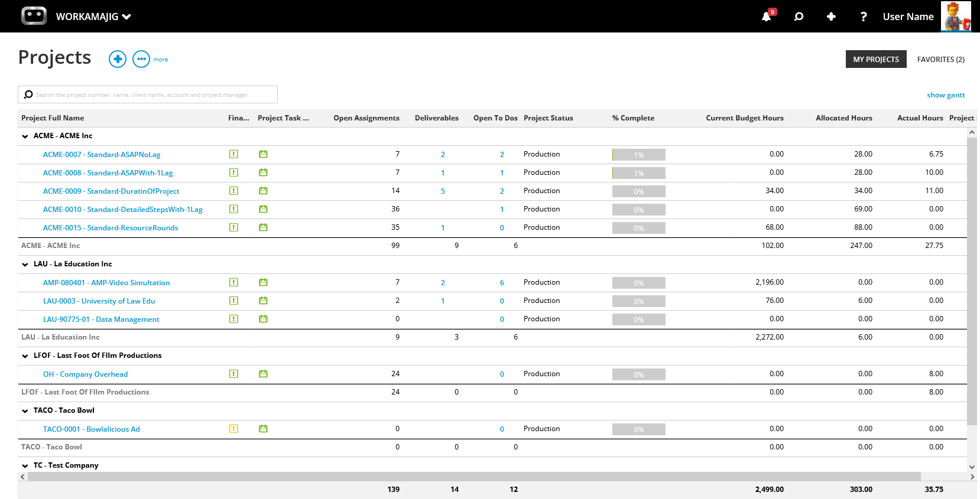The image size is (980, 499).
Task: Click the 1% progress bar for ACME-0008
Action: pyautogui.click(x=639, y=173)
